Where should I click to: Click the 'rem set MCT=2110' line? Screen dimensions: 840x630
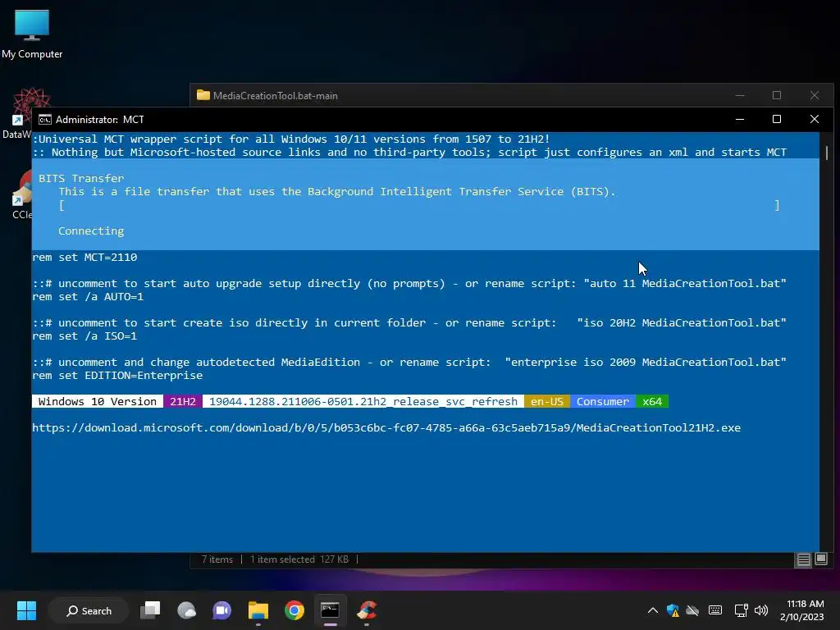(84, 257)
